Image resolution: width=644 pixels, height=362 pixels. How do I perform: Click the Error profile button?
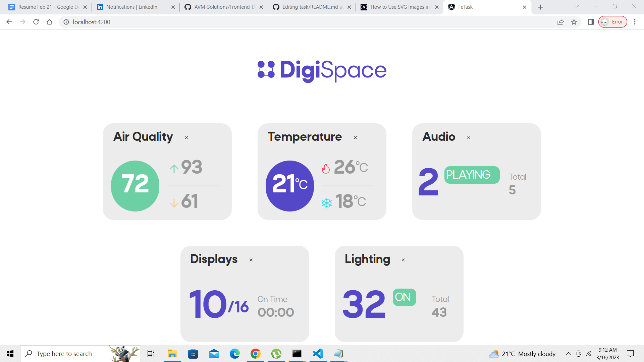click(x=612, y=22)
